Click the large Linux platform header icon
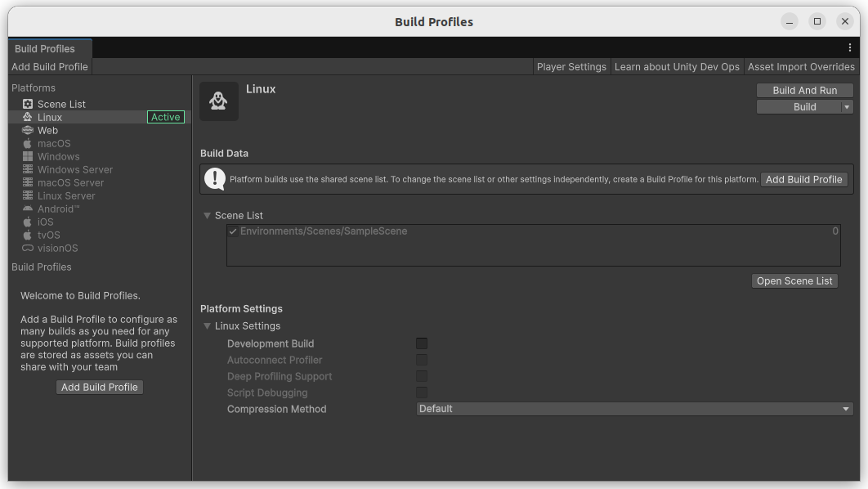868x489 pixels. (219, 101)
